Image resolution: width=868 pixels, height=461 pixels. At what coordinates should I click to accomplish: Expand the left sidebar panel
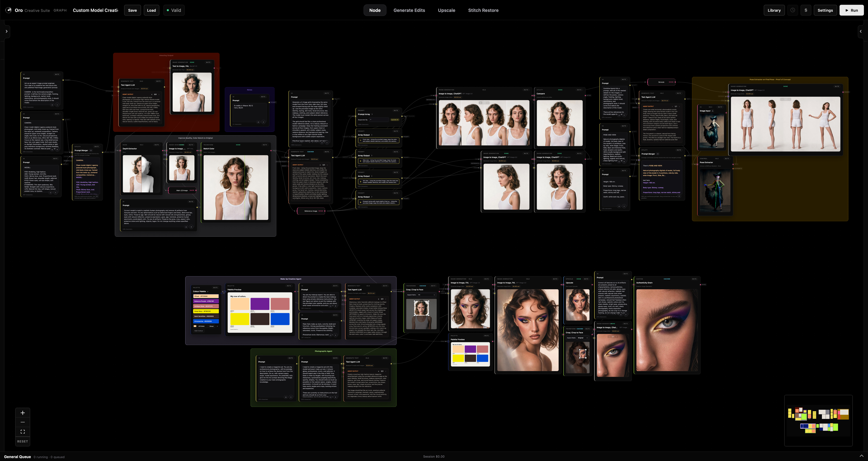pos(6,31)
